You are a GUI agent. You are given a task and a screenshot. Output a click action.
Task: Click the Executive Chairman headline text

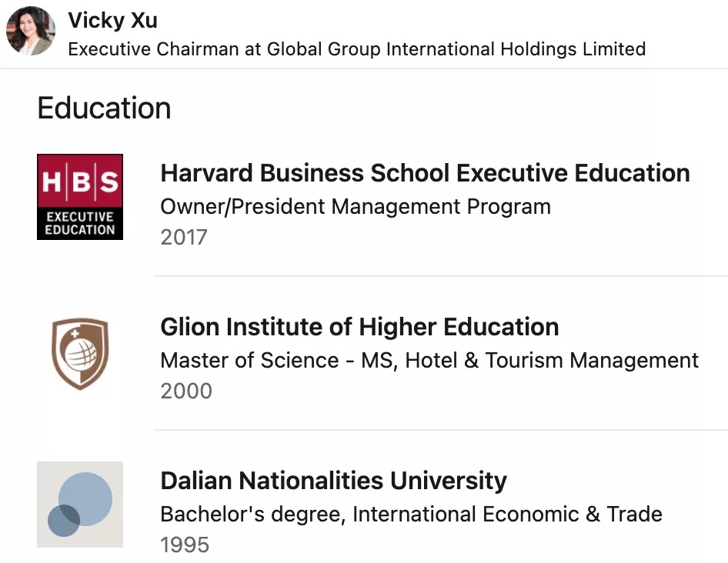click(356, 48)
